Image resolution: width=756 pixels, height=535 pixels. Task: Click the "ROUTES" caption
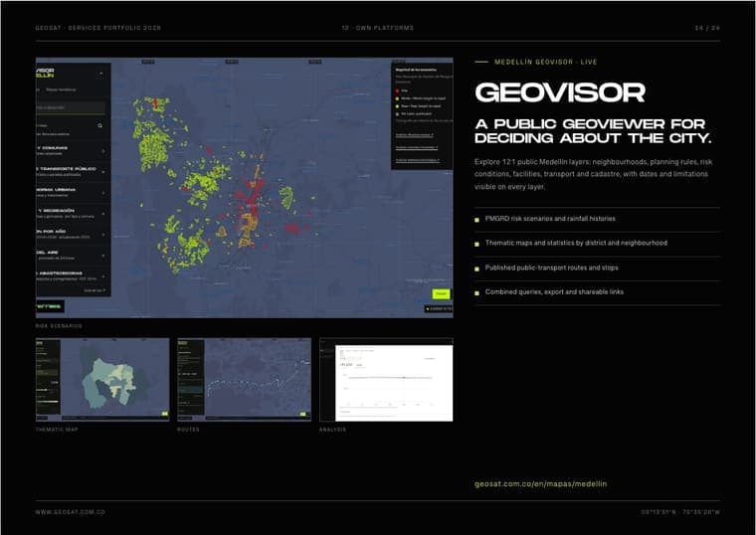point(188,430)
